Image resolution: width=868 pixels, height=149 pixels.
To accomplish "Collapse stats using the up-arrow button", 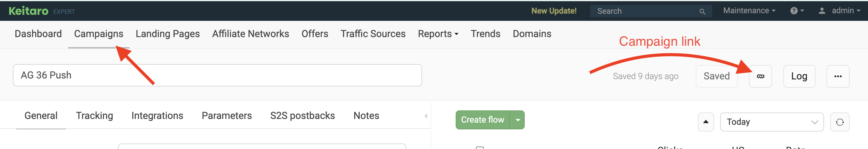I will [x=706, y=122].
